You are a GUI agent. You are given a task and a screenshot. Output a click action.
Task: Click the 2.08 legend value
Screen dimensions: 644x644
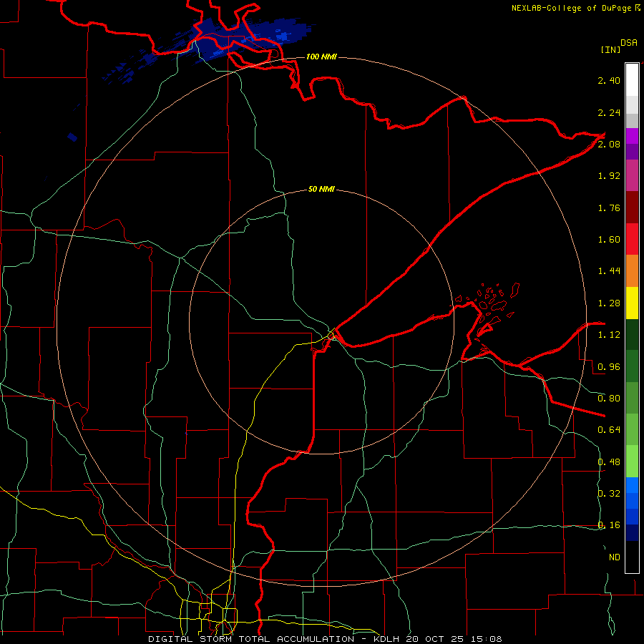pyautogui.click(x=609, y=144)
